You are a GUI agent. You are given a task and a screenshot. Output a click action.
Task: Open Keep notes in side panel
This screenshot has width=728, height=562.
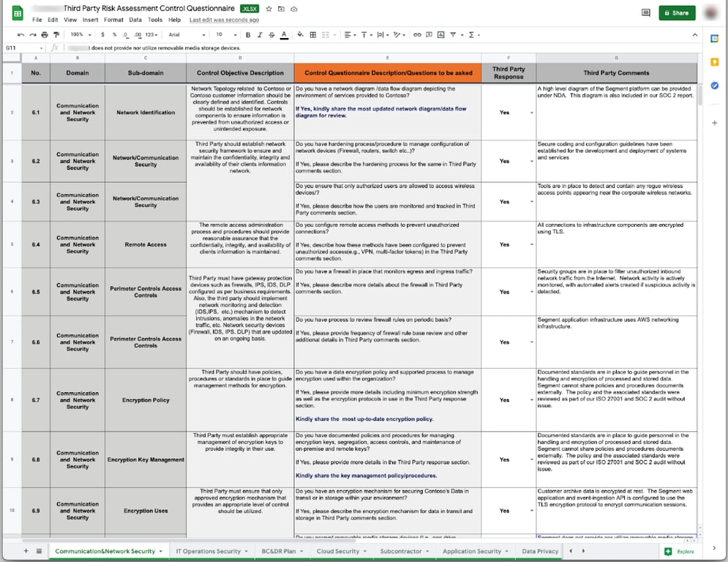click(x=715, y=62)
